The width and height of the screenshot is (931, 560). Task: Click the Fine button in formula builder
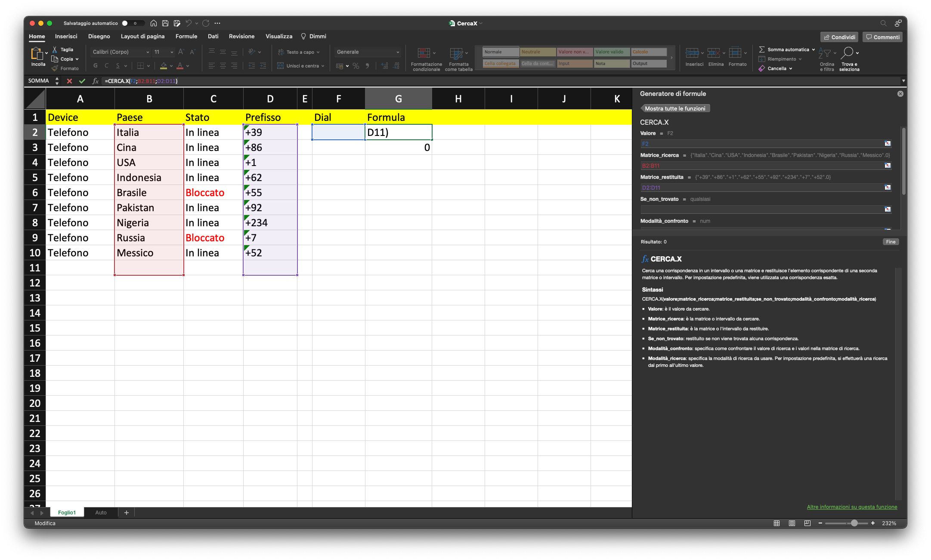pyautogui.click(x=891, y=242)
